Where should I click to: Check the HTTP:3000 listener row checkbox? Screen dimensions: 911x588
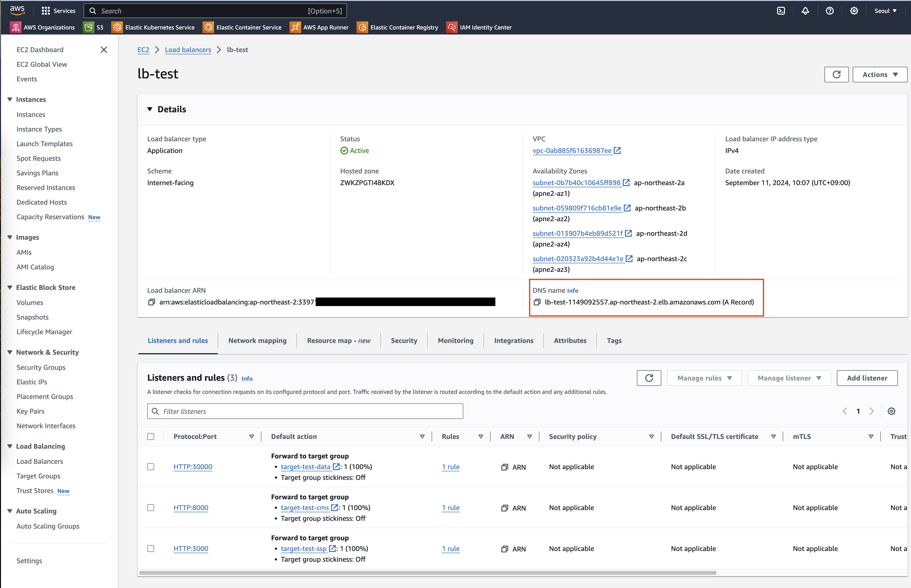click(x=150, y=548)
